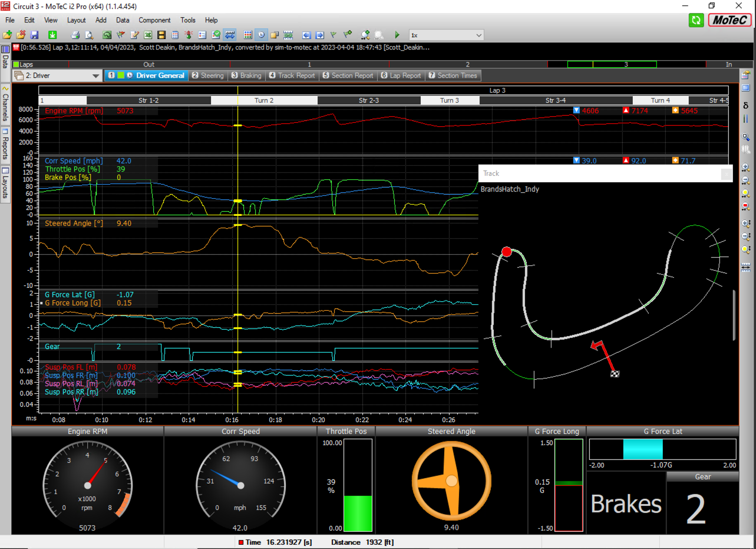Click the New Workspace icon in toolbar
756x549 pixels.
tap(8, 35)
